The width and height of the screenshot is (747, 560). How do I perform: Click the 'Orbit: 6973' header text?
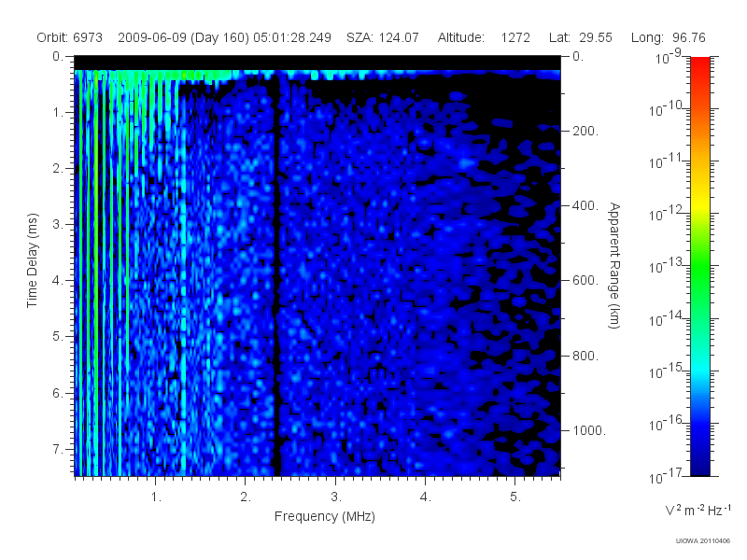[x=69, y=37]
